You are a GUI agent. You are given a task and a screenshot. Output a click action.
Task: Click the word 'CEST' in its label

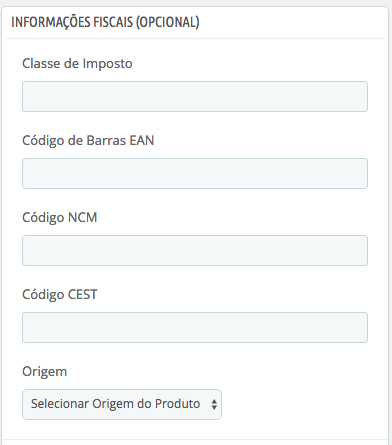83,294
